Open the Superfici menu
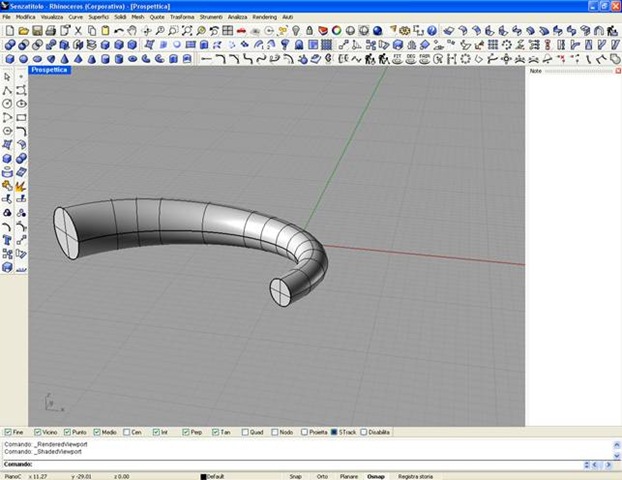 [x=99, y=17]
